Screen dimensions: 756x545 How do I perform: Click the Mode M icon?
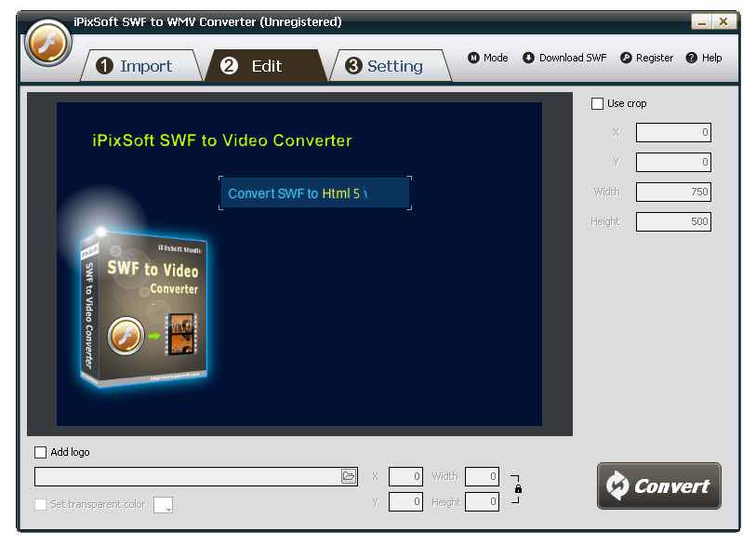(473, 58)
